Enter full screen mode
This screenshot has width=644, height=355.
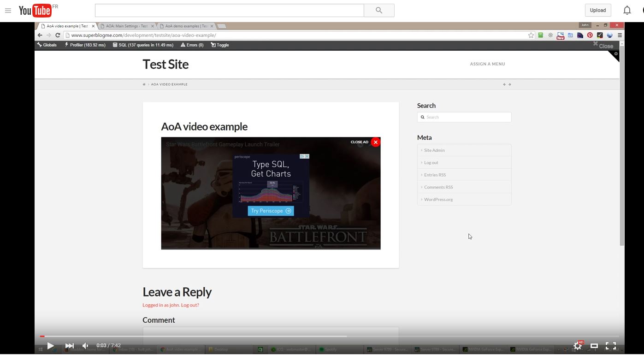[611, 345]
